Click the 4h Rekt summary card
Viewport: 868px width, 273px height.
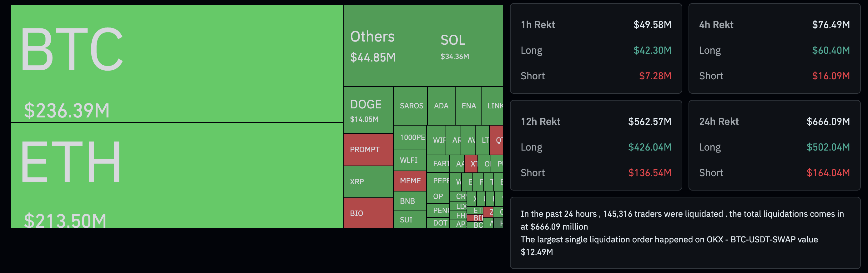click(774, 48)
